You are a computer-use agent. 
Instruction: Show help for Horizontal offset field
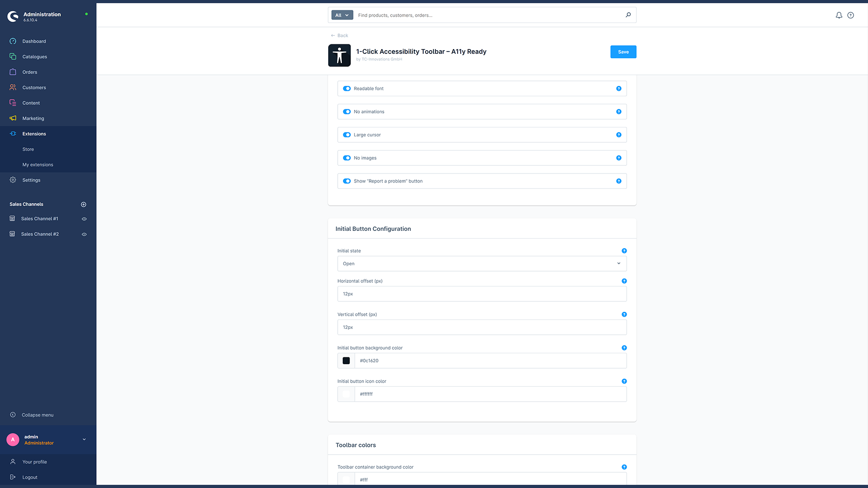(624, 281)
